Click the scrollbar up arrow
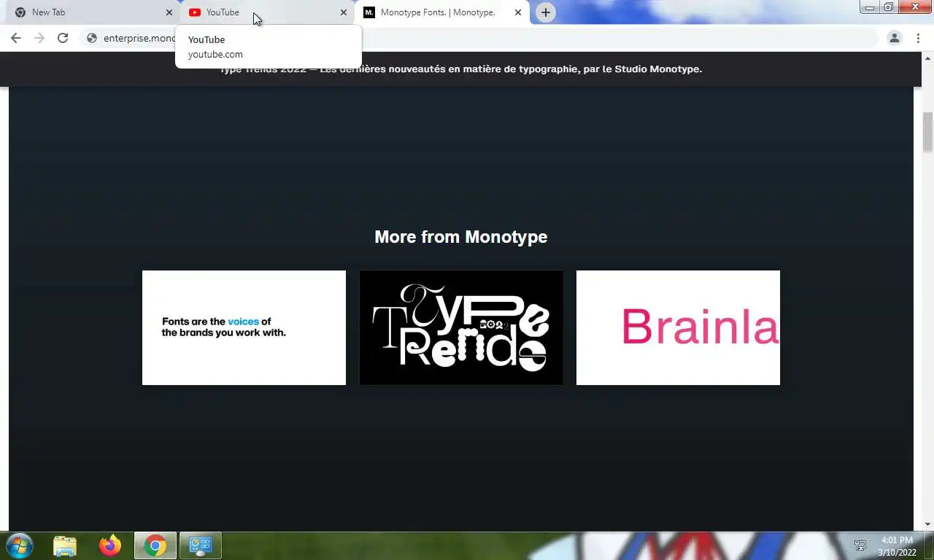Viewport: 934px width, 560px height. tap(928, 57)
